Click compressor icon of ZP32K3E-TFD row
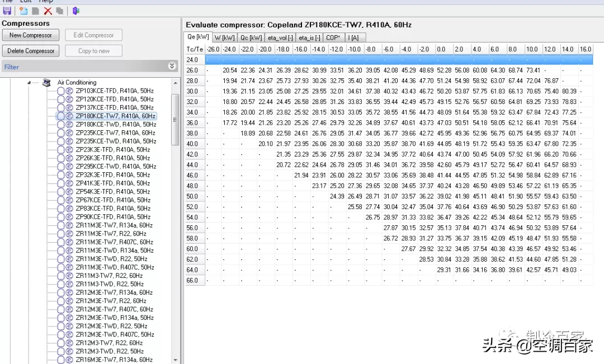Image resolution: width=604 pixels, height=364 pixels. coord(69,175)
